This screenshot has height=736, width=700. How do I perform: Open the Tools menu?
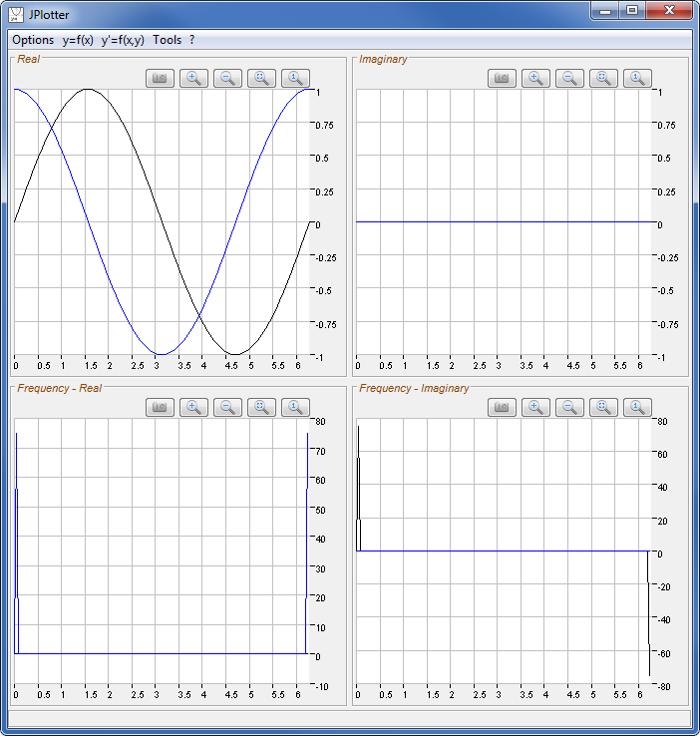tap(168, 40)
